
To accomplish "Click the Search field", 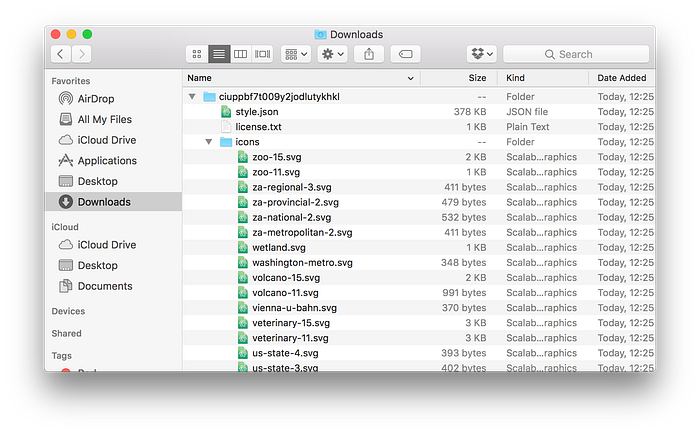I will tap(576, 54).
